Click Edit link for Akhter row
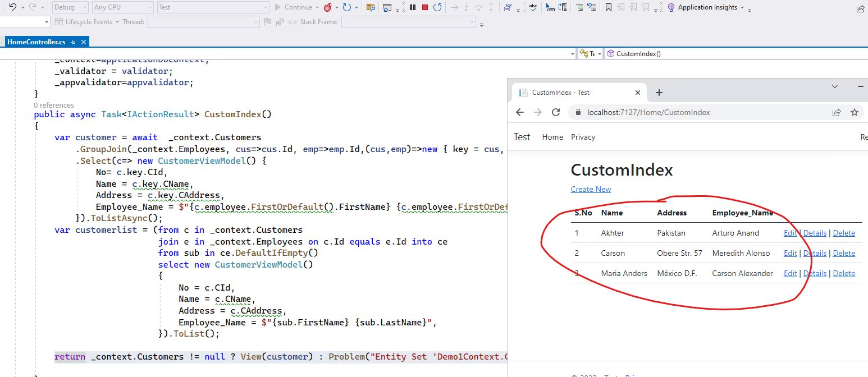868x377 pixels. [790, 233]
